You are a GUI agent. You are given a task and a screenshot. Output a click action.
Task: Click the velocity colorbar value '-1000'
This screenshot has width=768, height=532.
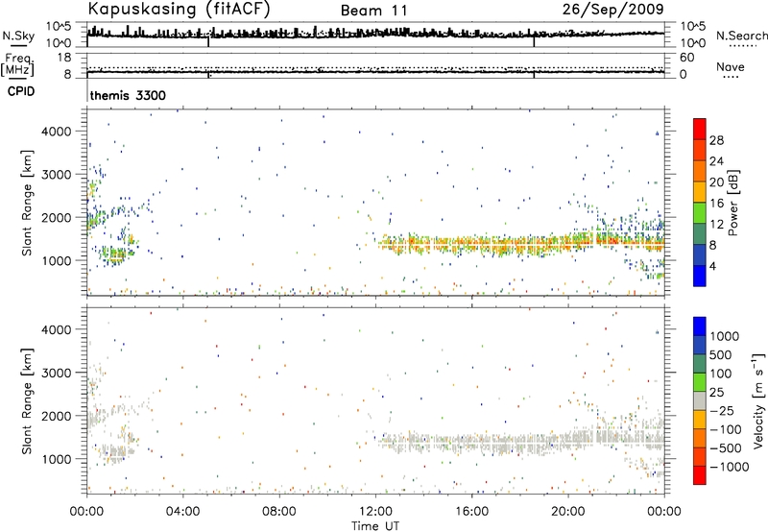pos(730,467)
